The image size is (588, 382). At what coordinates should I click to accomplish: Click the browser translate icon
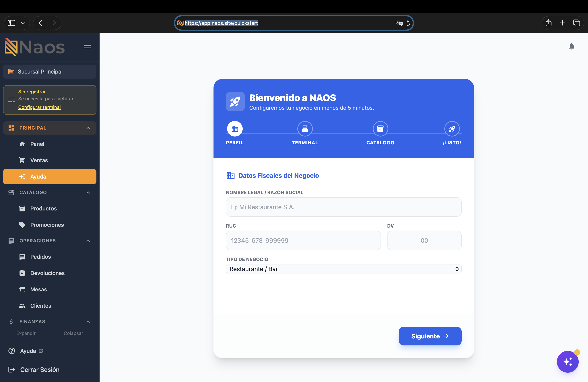point(399,23)
